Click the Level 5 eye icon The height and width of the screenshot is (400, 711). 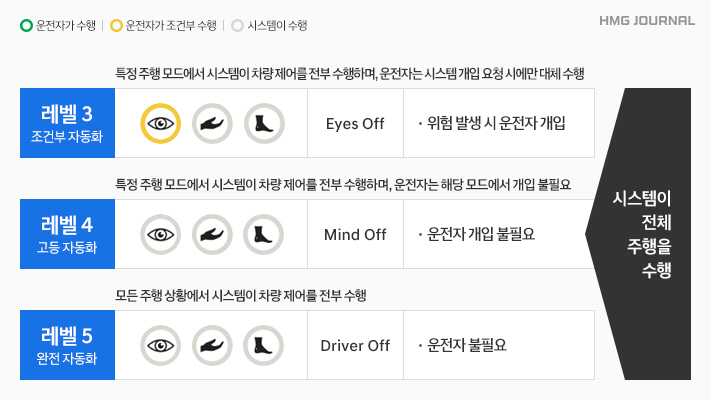pyautogui.click(x=160, y=345)
